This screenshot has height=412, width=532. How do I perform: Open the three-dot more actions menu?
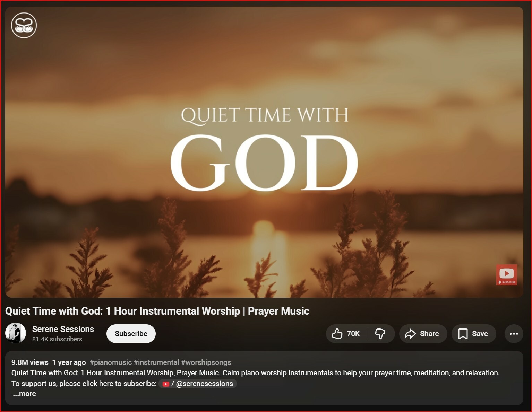point(514,334)
